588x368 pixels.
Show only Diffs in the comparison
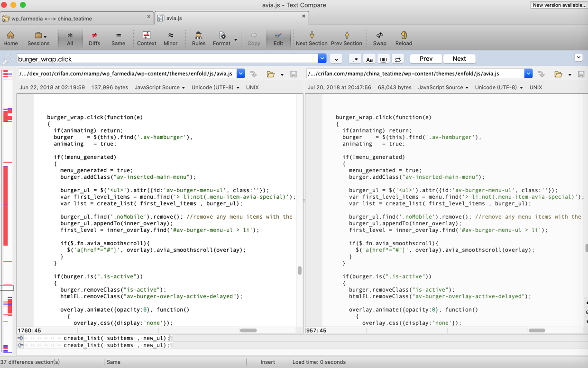click(x=94, y=38)
